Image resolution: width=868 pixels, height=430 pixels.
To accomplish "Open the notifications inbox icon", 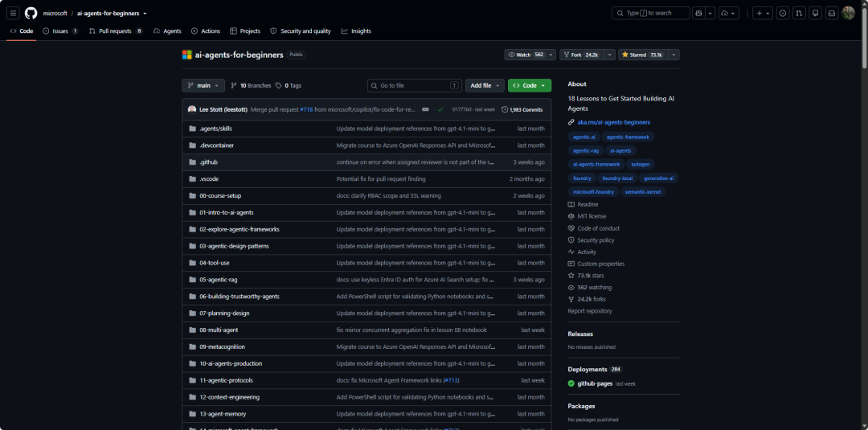I will (x=831, y=14).
